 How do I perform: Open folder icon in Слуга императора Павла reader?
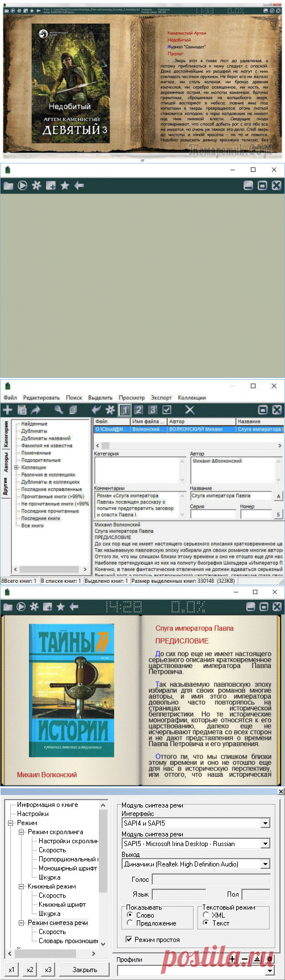click(8, 607)
